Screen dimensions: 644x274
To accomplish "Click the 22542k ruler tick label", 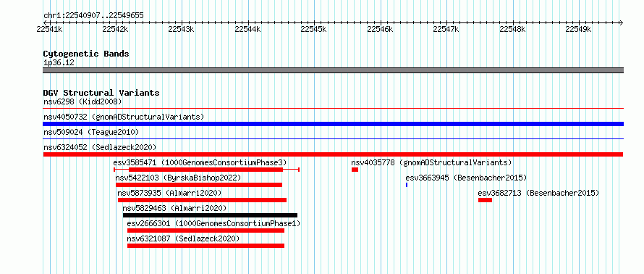I will point(115,29).
